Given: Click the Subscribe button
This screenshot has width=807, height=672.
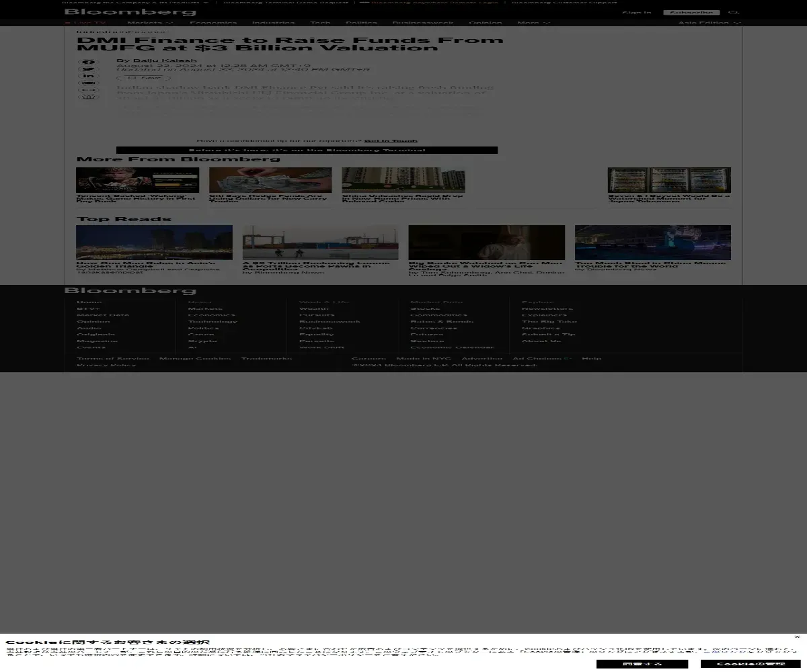Looking at the screenshot, I should [x=691, y=12].
